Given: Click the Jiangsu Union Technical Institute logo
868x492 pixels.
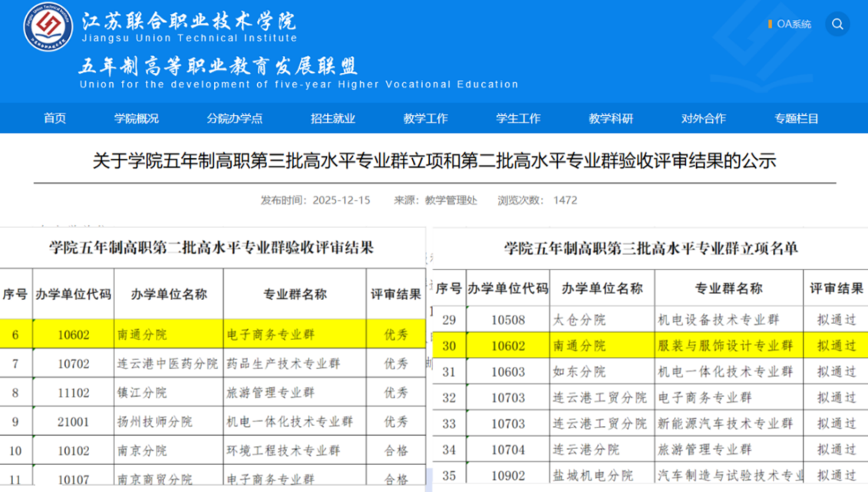Looking at the screenshot, I should click(48, 27).
